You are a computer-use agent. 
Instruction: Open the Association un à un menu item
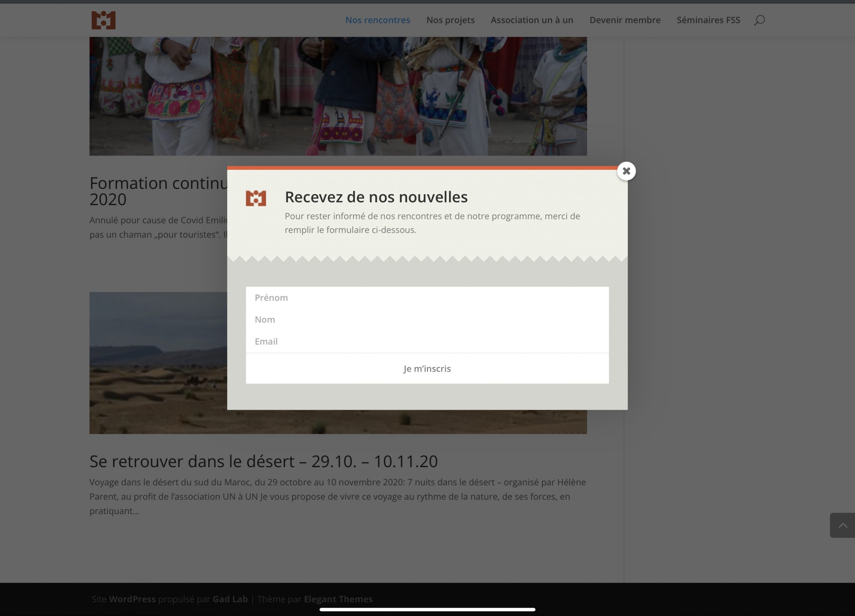(532, 20)
